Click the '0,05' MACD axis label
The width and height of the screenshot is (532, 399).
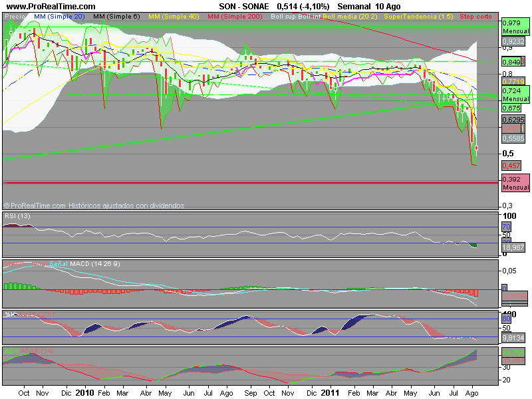tap(509, 271)
